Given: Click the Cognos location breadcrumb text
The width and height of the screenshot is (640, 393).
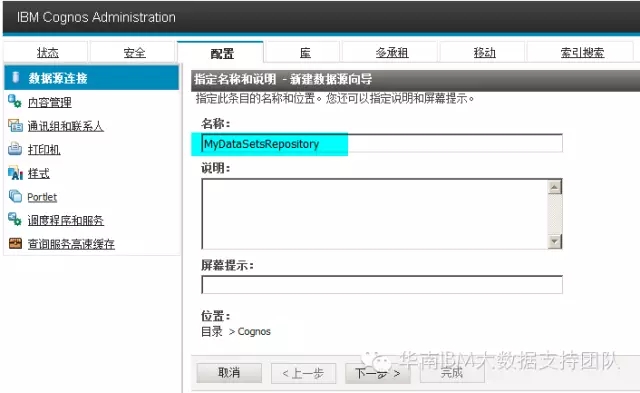Looking at the screenshot, I should [254, 331].
